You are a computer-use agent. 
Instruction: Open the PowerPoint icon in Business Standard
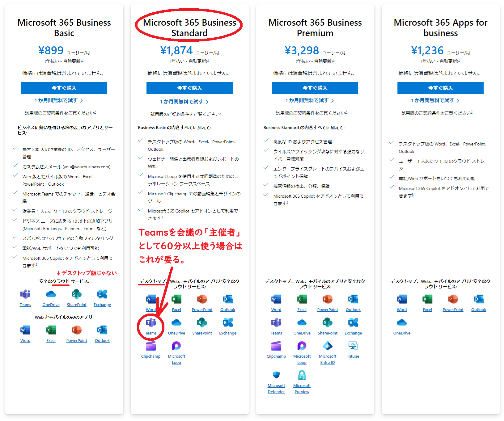[x=202, y=299]
